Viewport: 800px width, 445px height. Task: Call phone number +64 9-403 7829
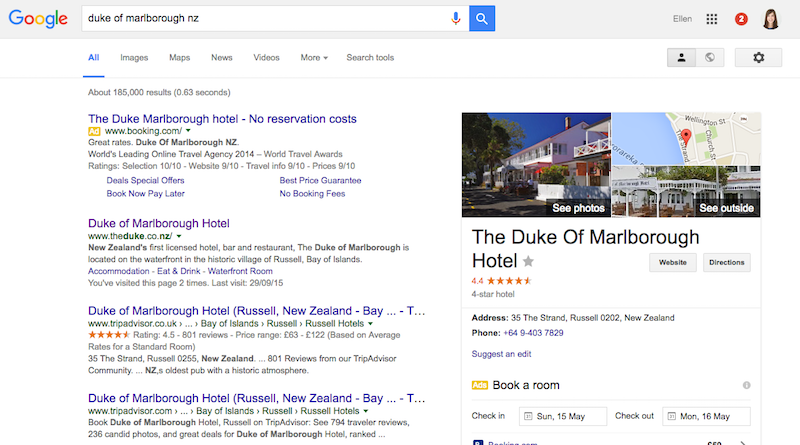point(533,333)
